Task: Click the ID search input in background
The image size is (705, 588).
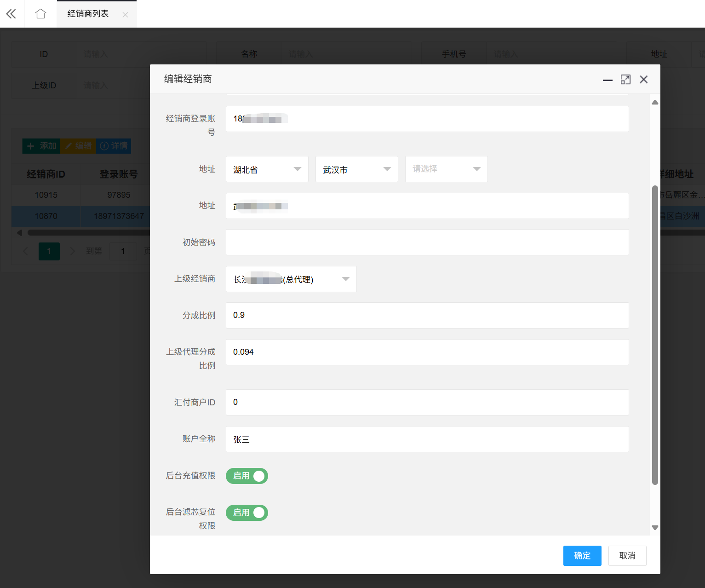Action: coord(141,54)
